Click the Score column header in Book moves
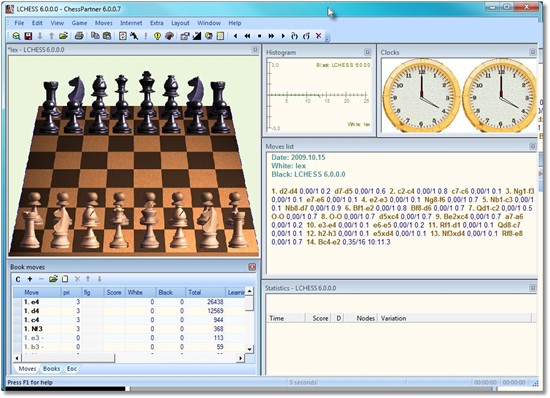 [114, 292]
